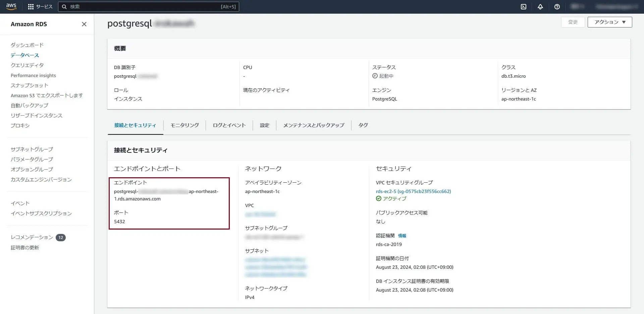Viewport: 644px width, 314px height.
Task: Open the help question mark icon
Action: click(557, 7)
